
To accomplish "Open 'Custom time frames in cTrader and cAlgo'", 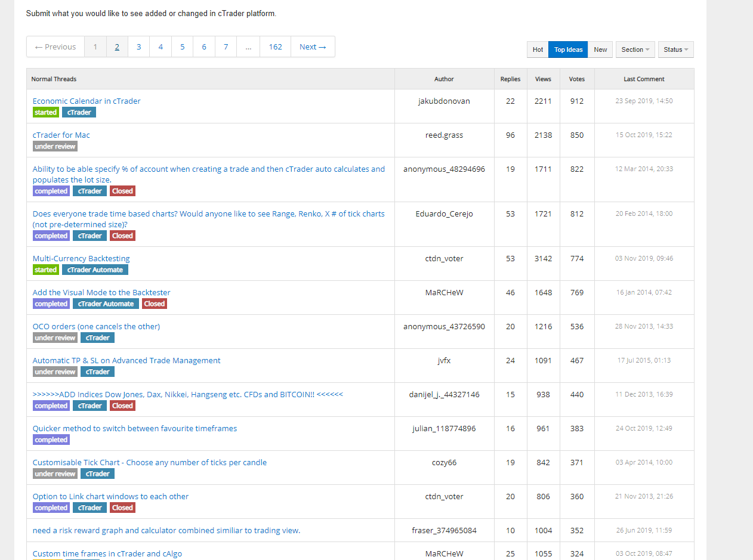I will (x=107, y=553).
